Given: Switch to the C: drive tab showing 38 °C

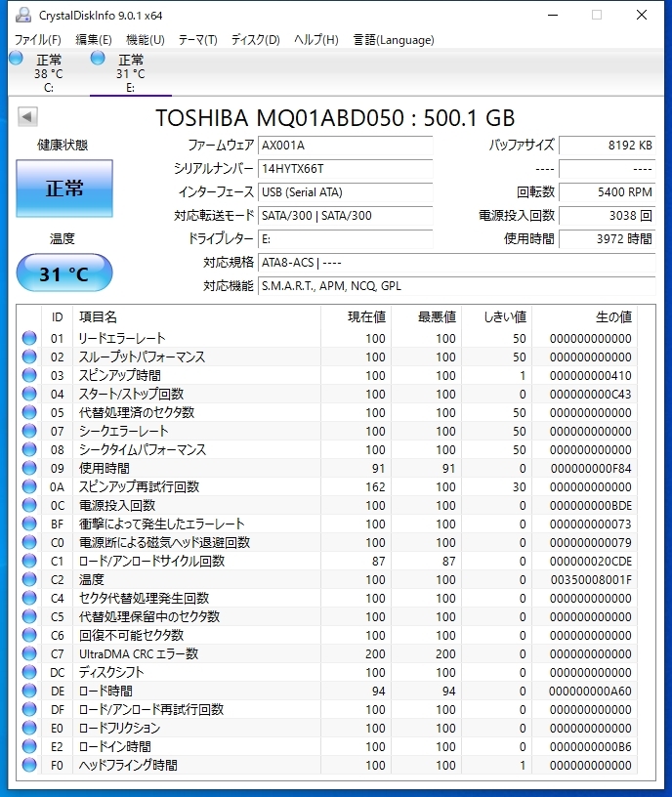Looking at the screenshot, I should (49, 72).
